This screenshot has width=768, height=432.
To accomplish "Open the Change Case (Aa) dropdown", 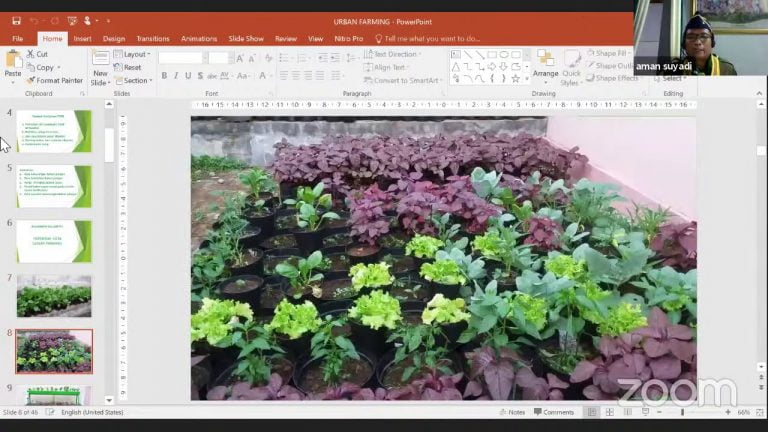I will coord(242,76).
